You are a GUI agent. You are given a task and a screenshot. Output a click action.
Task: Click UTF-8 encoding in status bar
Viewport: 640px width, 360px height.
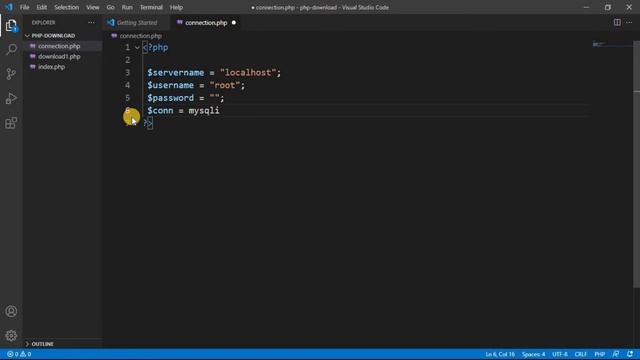[x=560, y=354]
